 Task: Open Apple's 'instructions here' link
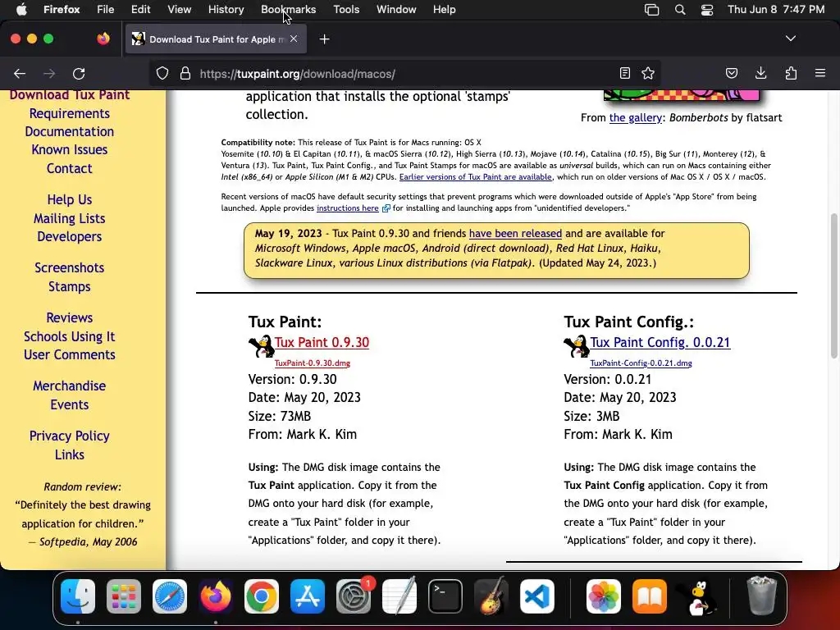[348, 208]
